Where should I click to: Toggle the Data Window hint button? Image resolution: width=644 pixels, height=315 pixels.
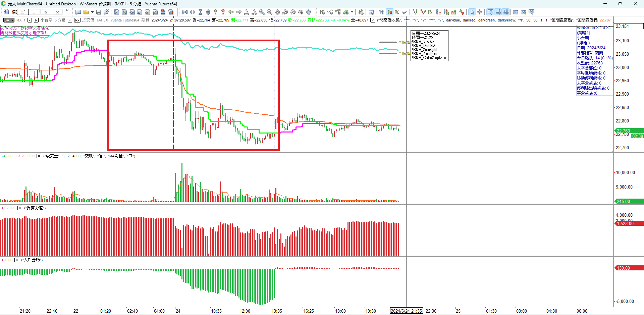pyautogui.click(x=490, y=12)
